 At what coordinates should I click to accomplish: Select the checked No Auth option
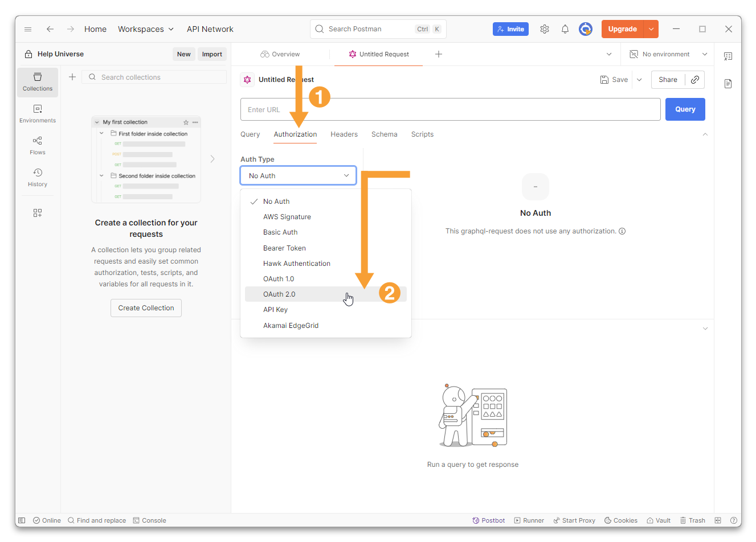pos(326,202)
